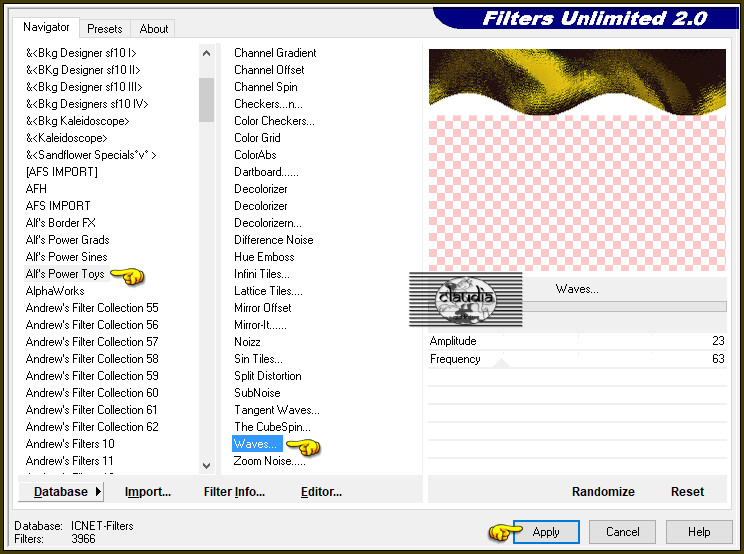This screenshot has height=554, width=744.
Task: Select &<Bkg Designers sf10 IV> category
Action: (x=87, y=103)
